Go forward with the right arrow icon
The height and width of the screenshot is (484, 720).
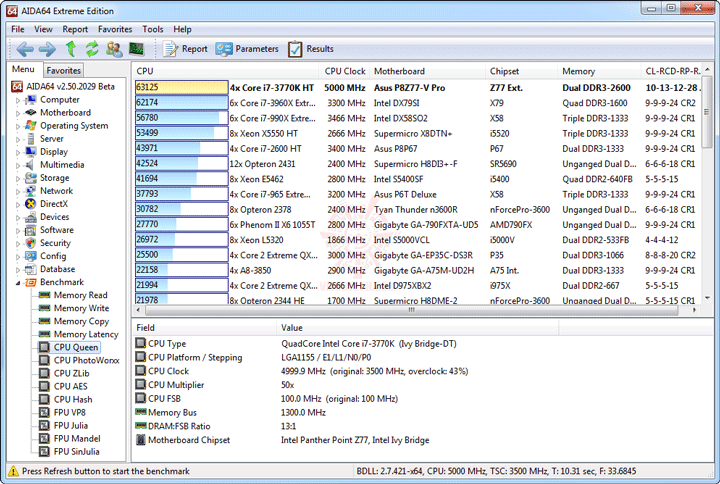(x=47, y=49)
